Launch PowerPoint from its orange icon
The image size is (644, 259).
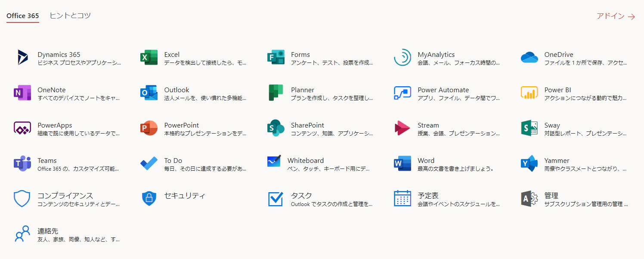(x=149, y=128)
